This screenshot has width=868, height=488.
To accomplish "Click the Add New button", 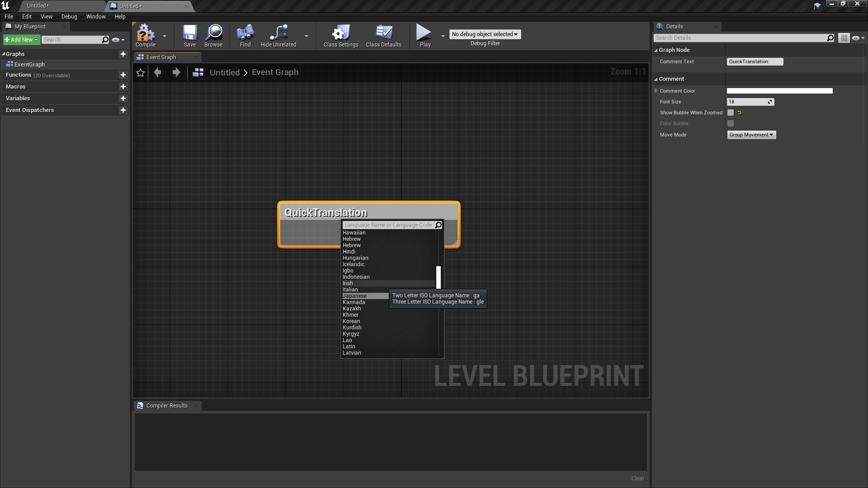I will (x=21, y=40).
